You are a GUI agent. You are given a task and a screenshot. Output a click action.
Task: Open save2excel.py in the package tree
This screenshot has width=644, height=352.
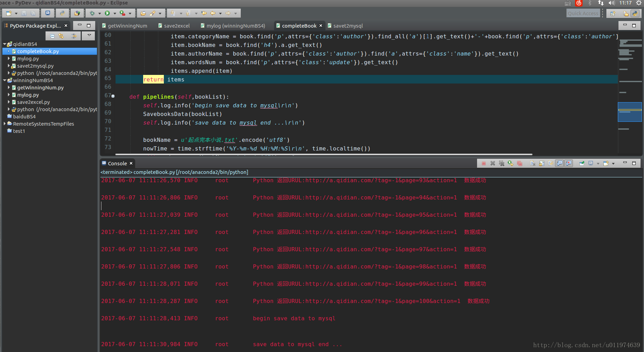pos(33,102)
